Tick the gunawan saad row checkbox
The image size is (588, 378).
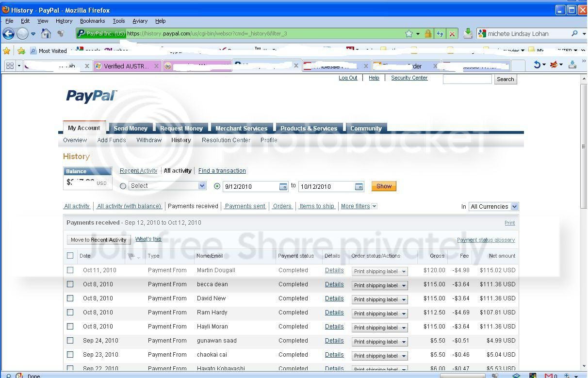[70, 341]
